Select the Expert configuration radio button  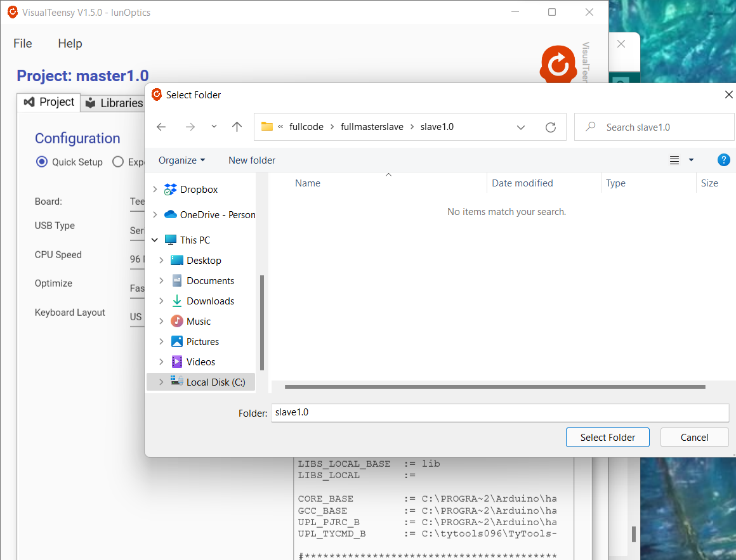tap(117, 162)
